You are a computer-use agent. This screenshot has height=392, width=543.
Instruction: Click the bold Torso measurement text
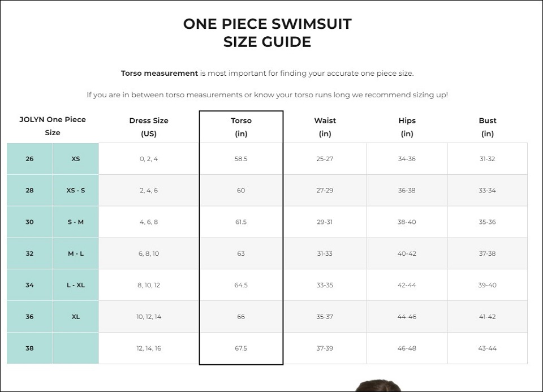pyautogui.click(x=160, y=74)
